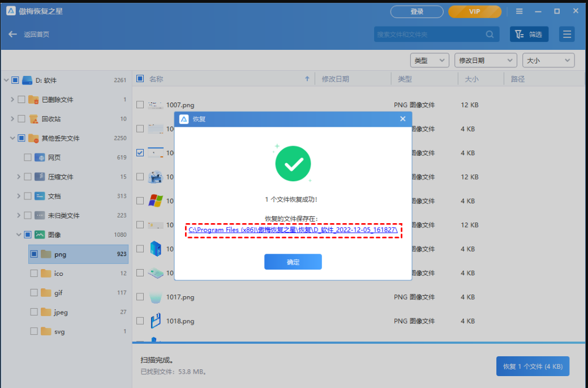Expand the 已删除文件 node
588x388 pixels.
pos(12,100)
